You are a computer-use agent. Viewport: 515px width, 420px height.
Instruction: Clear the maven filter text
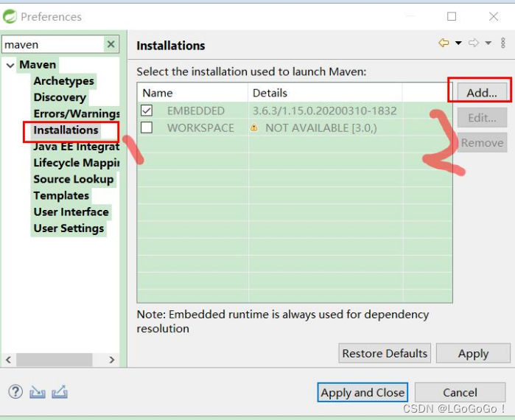tap(111, 44)
